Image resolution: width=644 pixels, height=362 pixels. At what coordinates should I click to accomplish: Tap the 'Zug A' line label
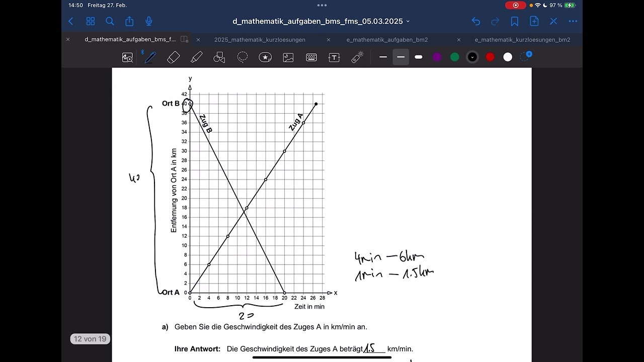coord(296,122)
